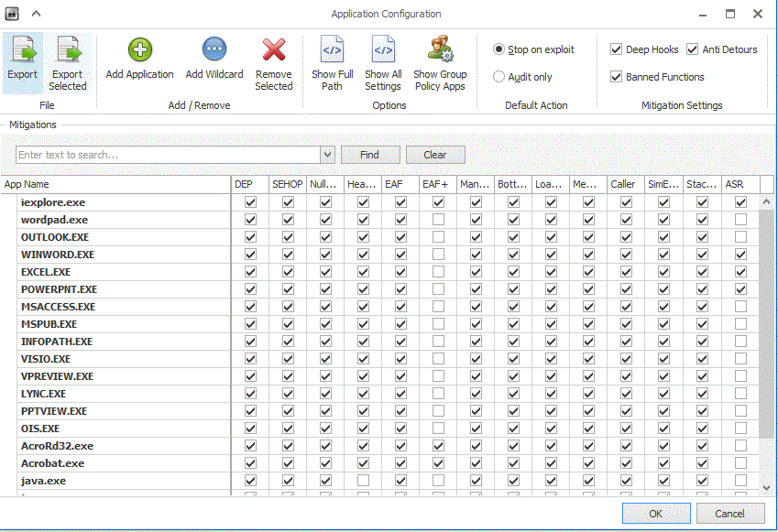Viewport: 778px width, 532px height.
Task: Click the scrollbar down arrow in the app list
Action: pos(767,488)
